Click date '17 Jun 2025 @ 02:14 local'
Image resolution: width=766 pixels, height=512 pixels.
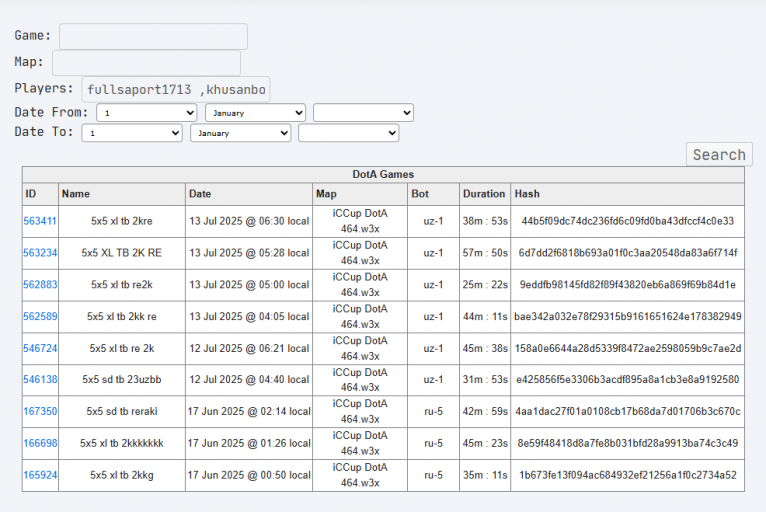coord(249,411)
